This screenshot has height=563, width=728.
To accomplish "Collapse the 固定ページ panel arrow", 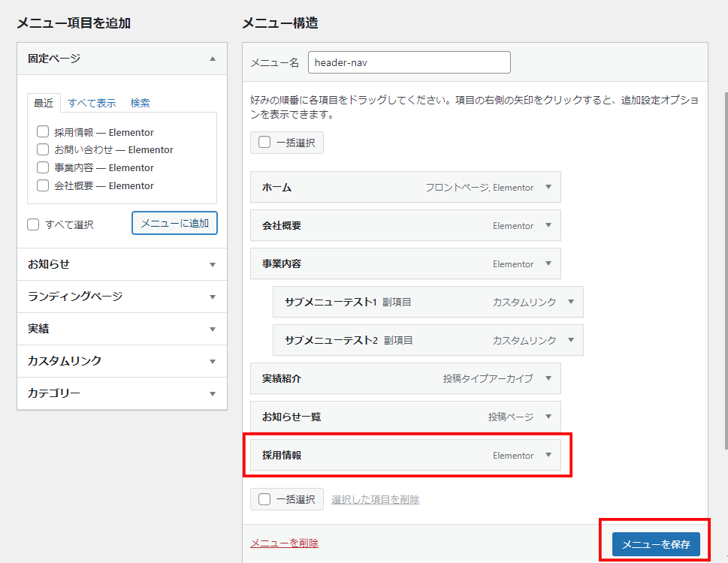I will pyautogui.click(x=213, y=59).
